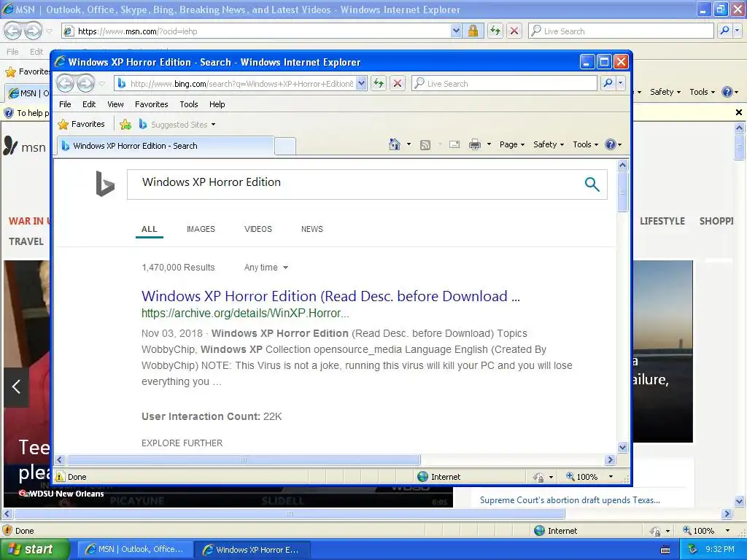Image resolution: width=747 pixels, height=560 pixels.
Task: Click Add to Favorites Bar icon
Action: 125,124
